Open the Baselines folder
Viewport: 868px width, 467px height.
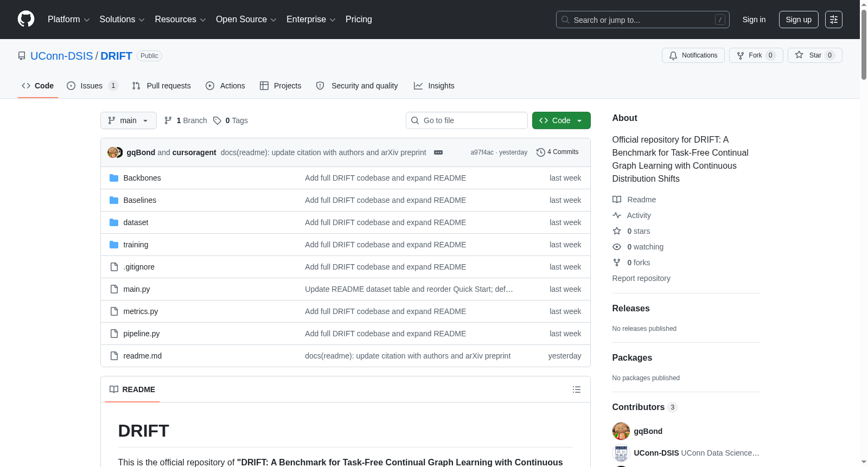[x=140, y=200]
